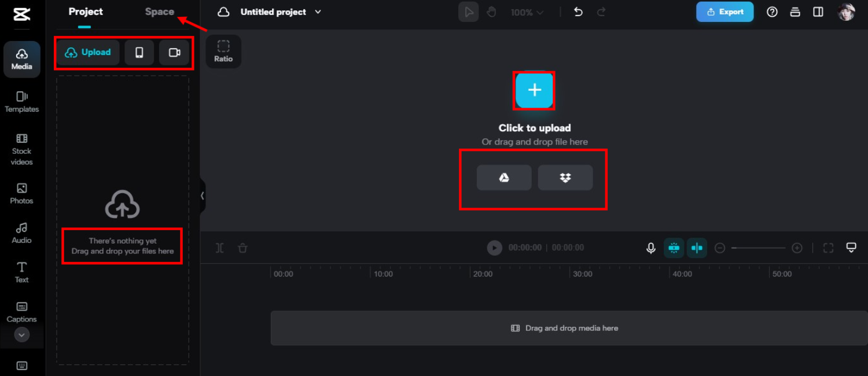Enable the second highlighted cyan timeline toggle
The height and width of the screenshot is (376, 868).
(x=697, y=248)
